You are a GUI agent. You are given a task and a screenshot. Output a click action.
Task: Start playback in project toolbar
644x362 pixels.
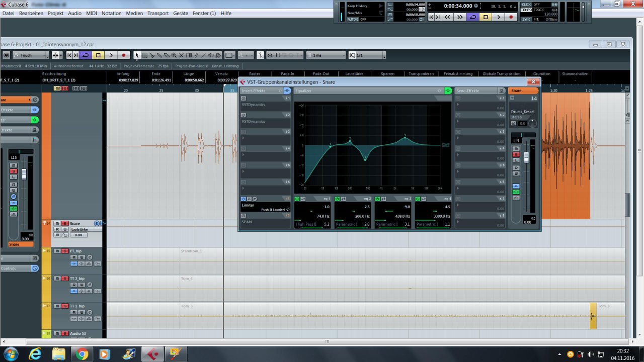tap(111, 55)
